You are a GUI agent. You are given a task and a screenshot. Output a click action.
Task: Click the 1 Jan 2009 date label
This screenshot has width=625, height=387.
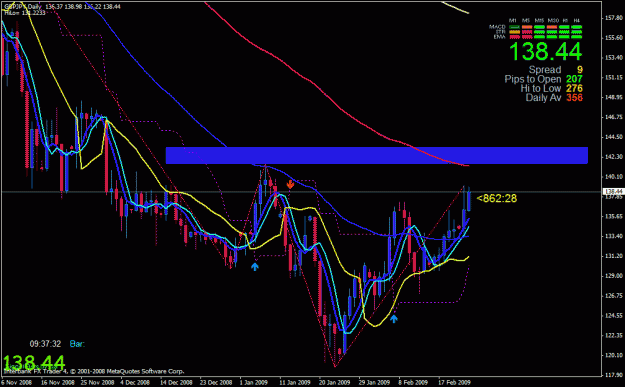click(x=254, y=382)
